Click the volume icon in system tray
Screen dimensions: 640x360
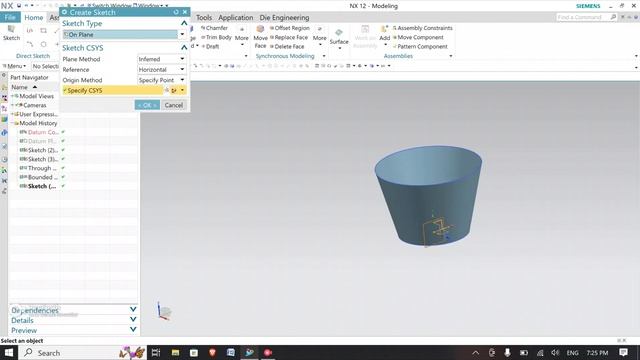pos(555,353)
